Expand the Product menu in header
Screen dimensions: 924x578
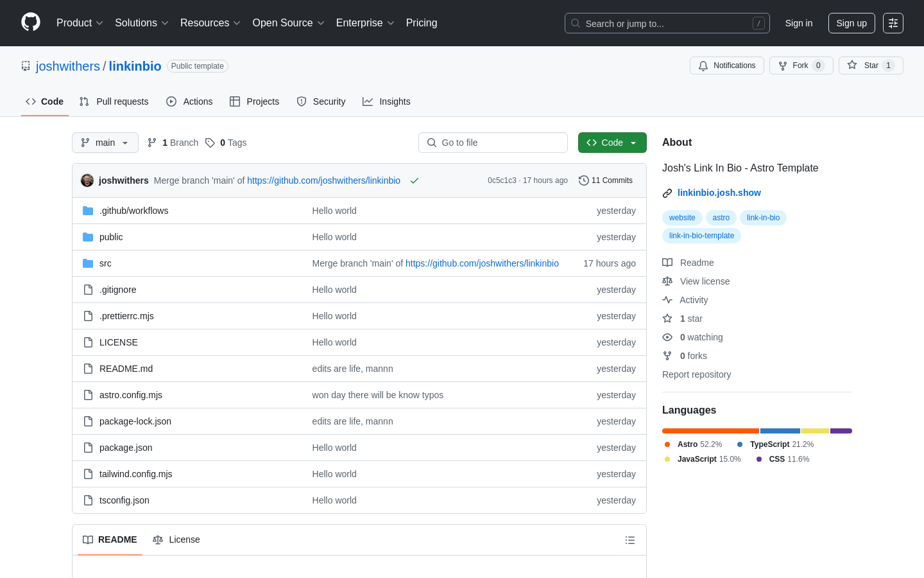pos(80,23)
